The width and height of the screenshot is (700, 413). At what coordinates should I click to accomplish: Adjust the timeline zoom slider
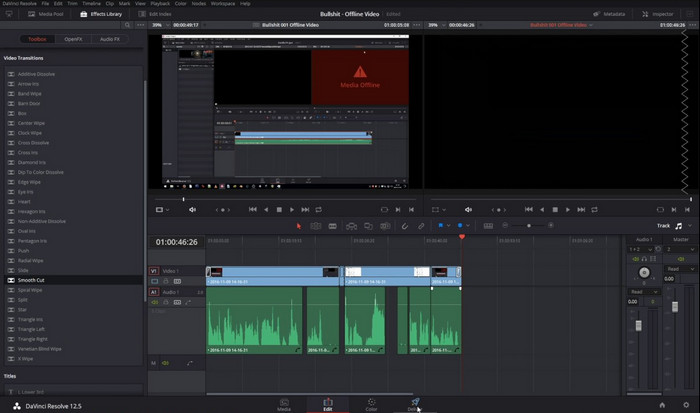[529, 225]
